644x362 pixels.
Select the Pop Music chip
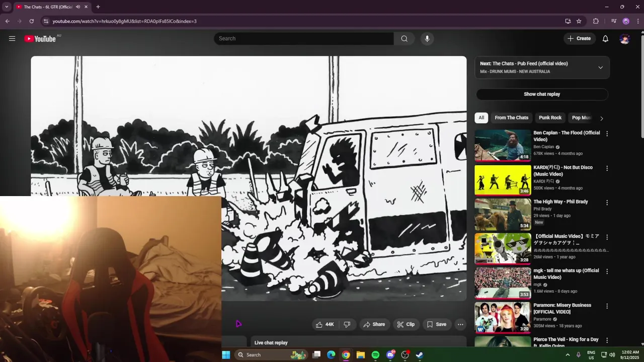point(582,118)
